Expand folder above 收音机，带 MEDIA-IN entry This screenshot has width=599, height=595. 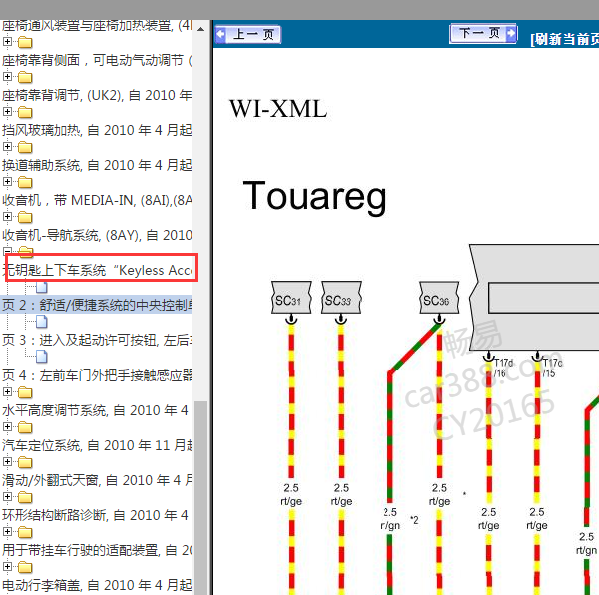(7, 181)
